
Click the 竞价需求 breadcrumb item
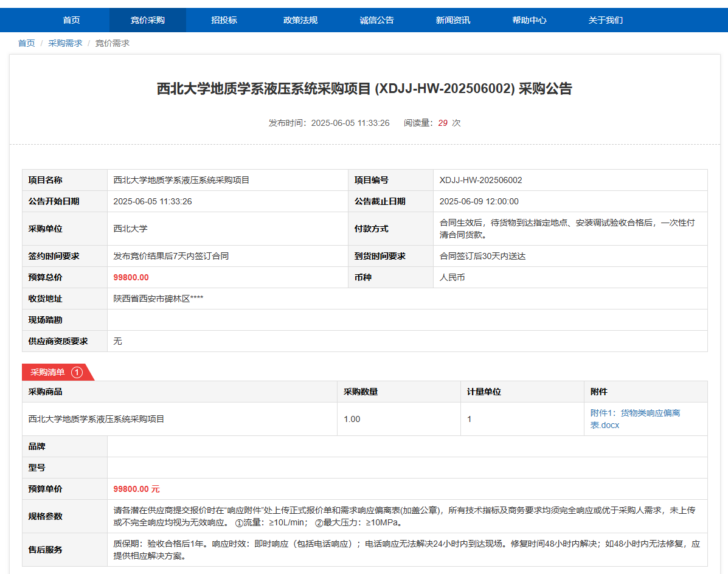(x=113, y=43)
